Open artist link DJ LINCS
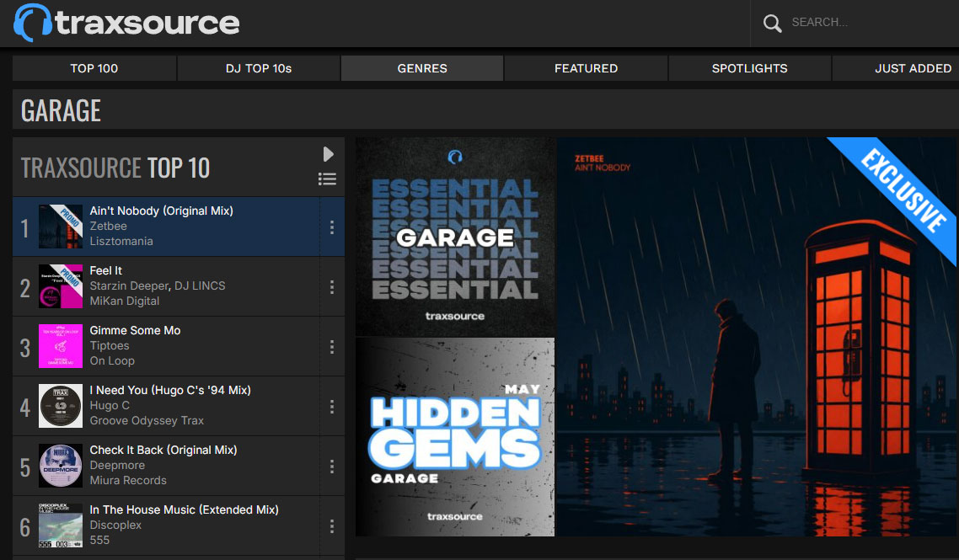The image size is (959, 560). (200, 286)
